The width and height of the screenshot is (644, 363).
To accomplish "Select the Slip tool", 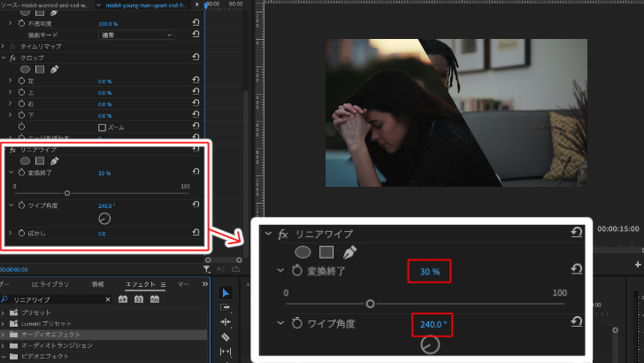I will click(x=225, y=351).
